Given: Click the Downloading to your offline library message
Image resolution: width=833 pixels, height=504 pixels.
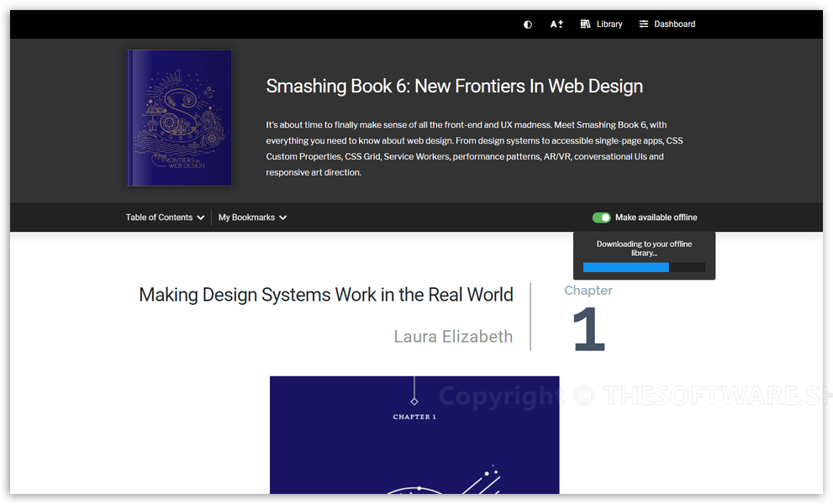Looking at the screenshot, I should point(644,249).
